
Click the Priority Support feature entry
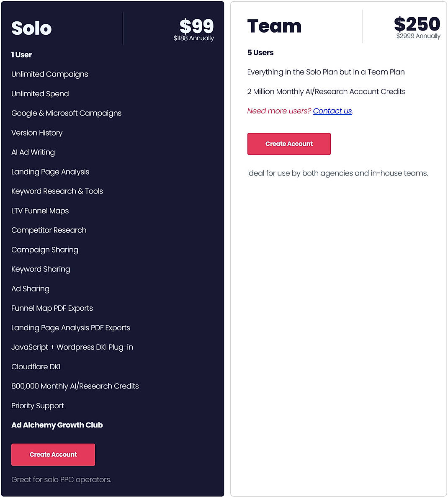point(37,405)
